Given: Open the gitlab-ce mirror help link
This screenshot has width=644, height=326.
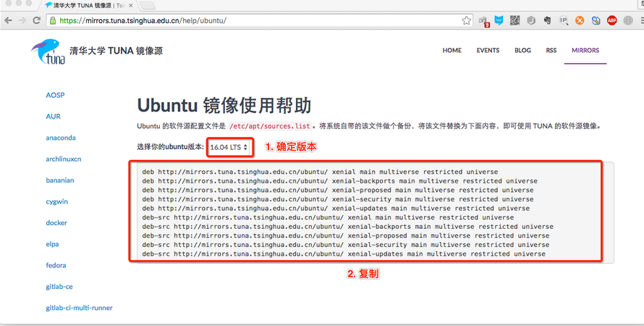Looking at the screenshot, I should [x=59, y=287].
